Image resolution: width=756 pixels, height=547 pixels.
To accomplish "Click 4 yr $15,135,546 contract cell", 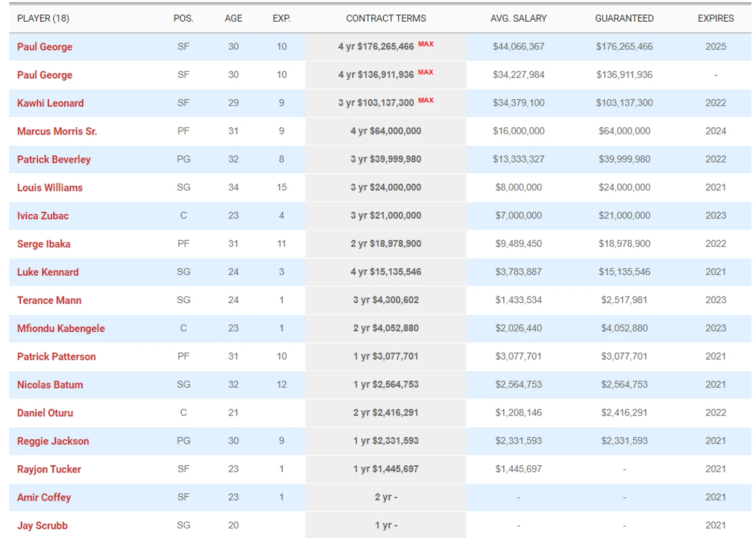I will tap(386, 272).
